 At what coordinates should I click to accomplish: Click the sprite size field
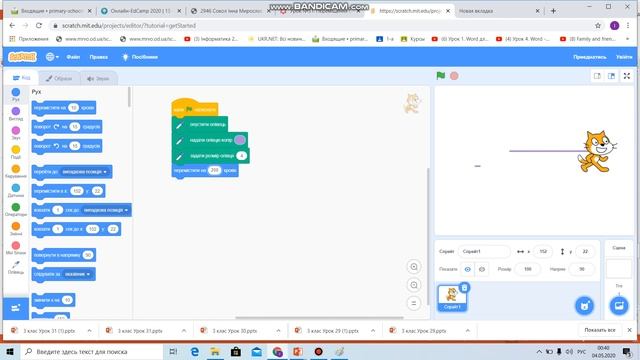pos(527,269)
